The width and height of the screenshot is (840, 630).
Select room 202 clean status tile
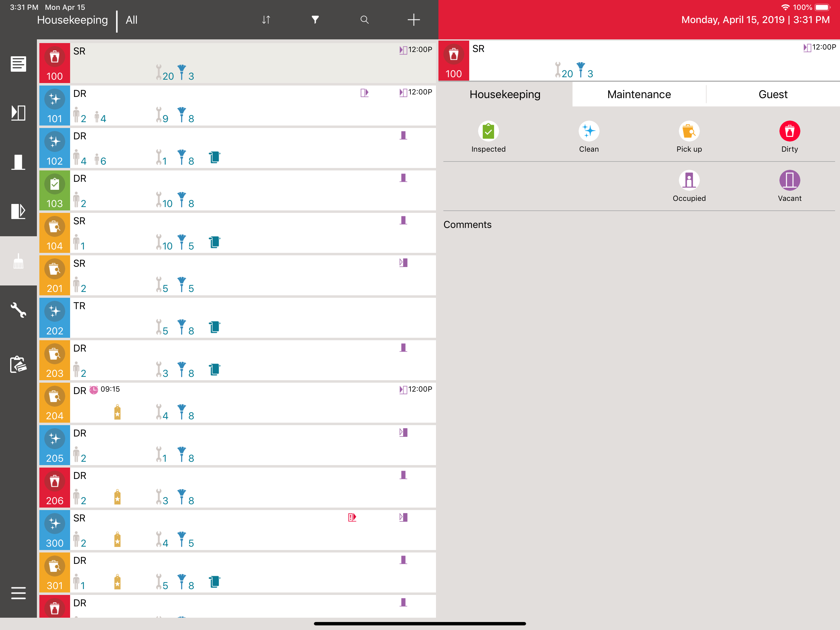[x=55, y=318]
